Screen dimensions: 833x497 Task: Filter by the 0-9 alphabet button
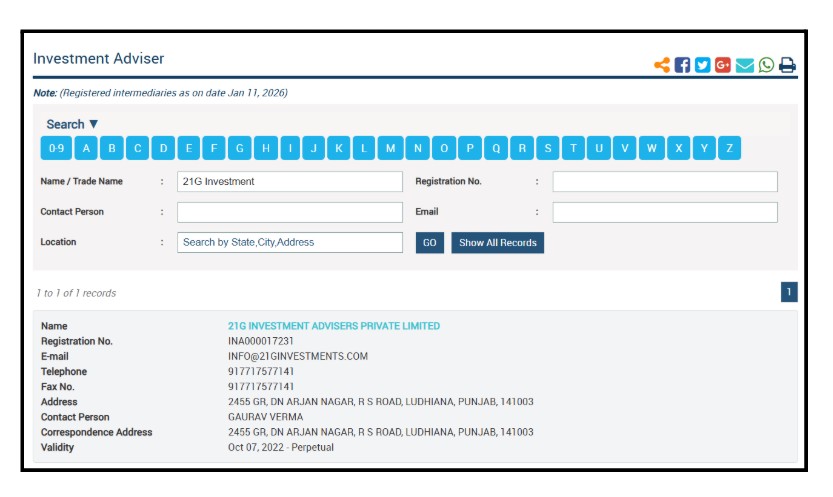pyautogui.click(x=55, y=148)
